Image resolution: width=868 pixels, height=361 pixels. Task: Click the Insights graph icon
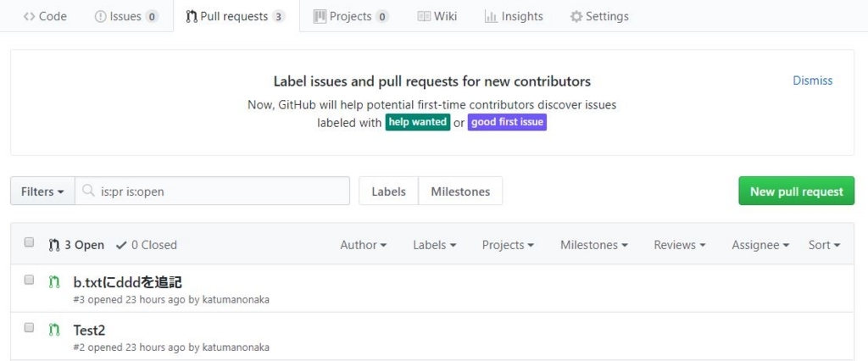(491, 16)
